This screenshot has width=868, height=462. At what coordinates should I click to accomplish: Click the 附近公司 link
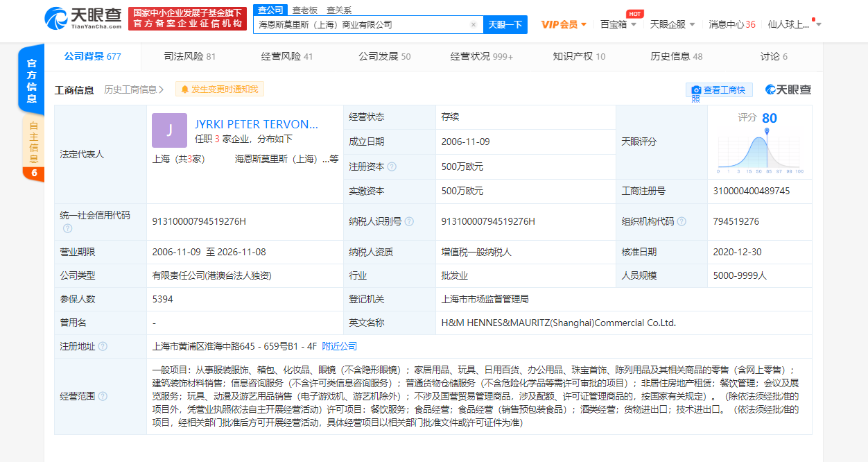click(340, 346)
